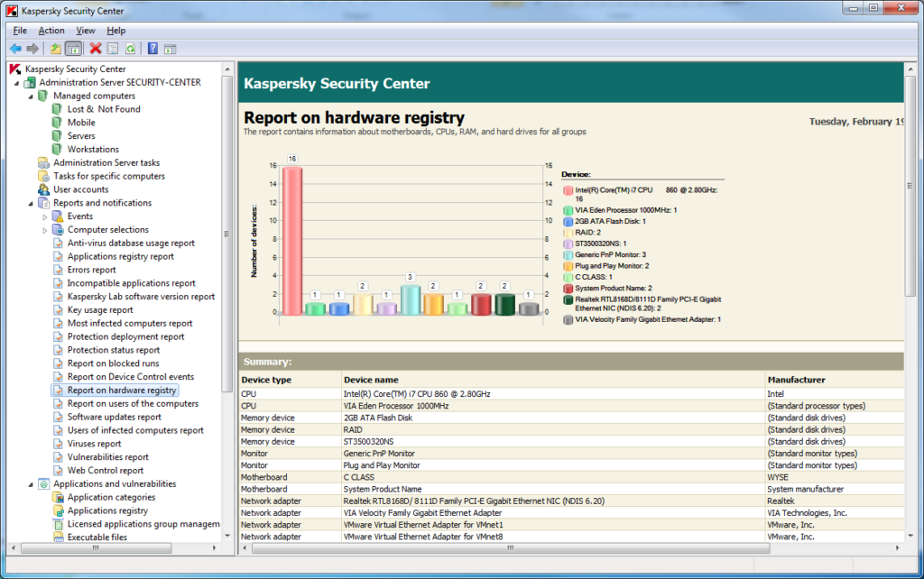Click the Lost & Not Found group icon
This screenshot has height=579, width=924.
coord(57,109)
